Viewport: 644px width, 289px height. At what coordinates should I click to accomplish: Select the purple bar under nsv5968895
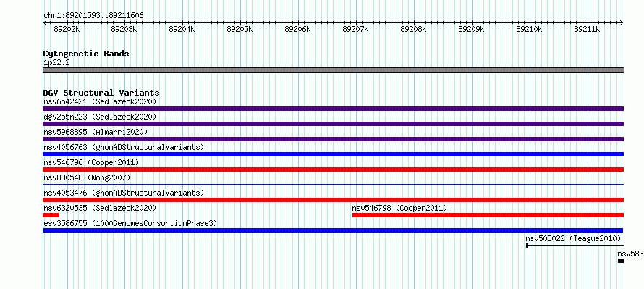click(x=333, y=139)
